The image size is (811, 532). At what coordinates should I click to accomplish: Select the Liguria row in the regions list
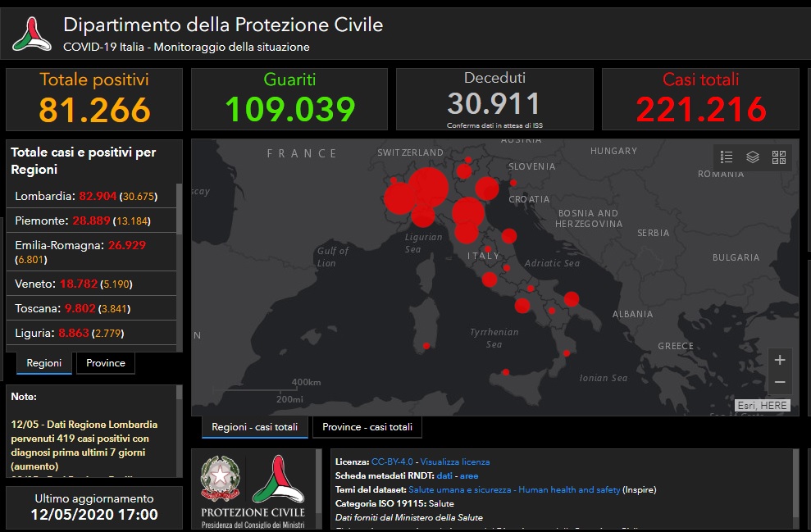(x=91, y=333)
